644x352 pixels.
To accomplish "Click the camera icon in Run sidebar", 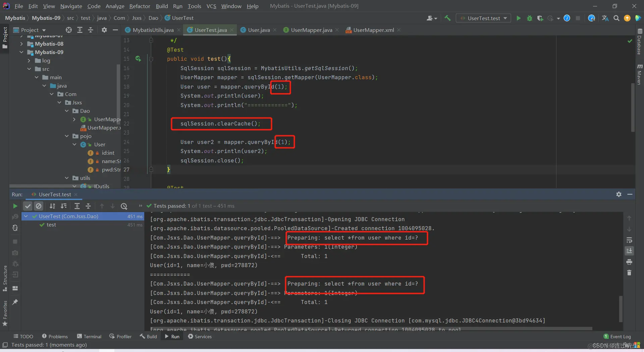I will click(15, 253).
